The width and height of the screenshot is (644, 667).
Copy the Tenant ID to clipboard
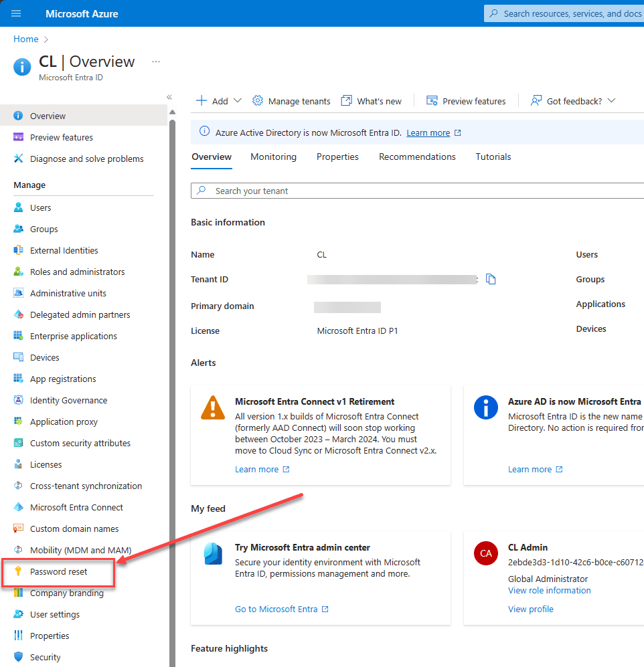[491, 279]
